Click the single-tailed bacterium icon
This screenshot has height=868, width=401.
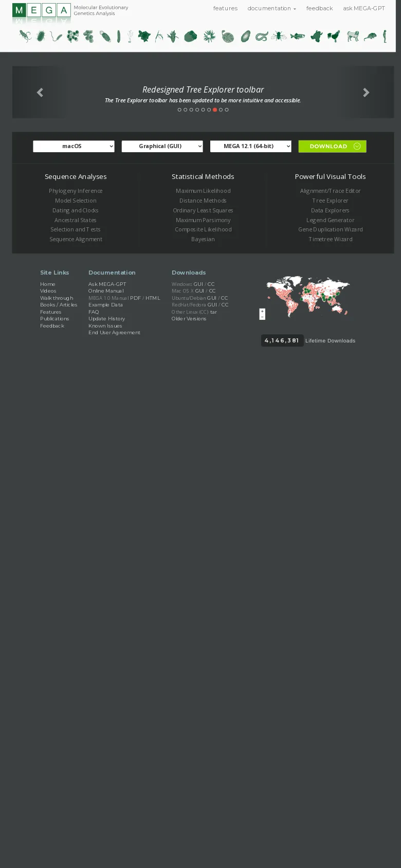pos(56,37)
